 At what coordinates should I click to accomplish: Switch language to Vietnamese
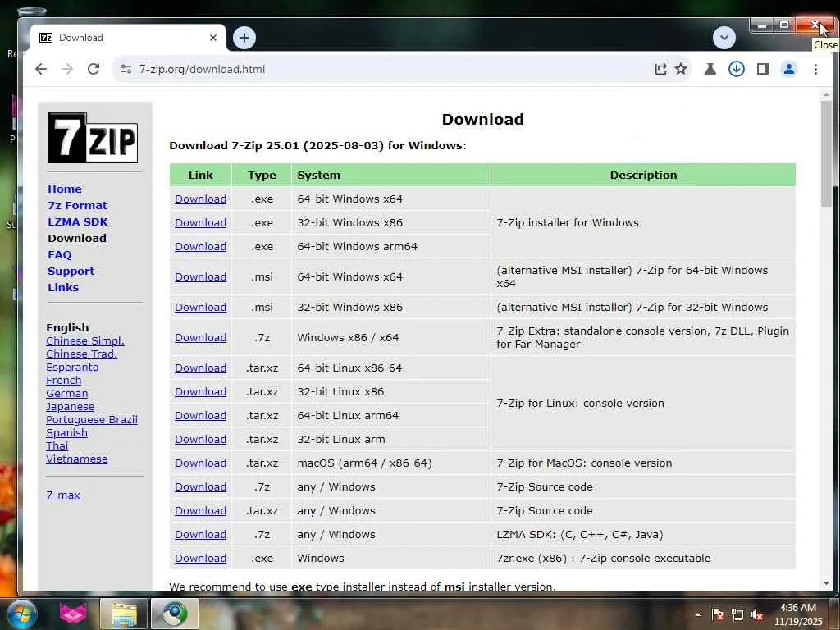pos(76,459)
